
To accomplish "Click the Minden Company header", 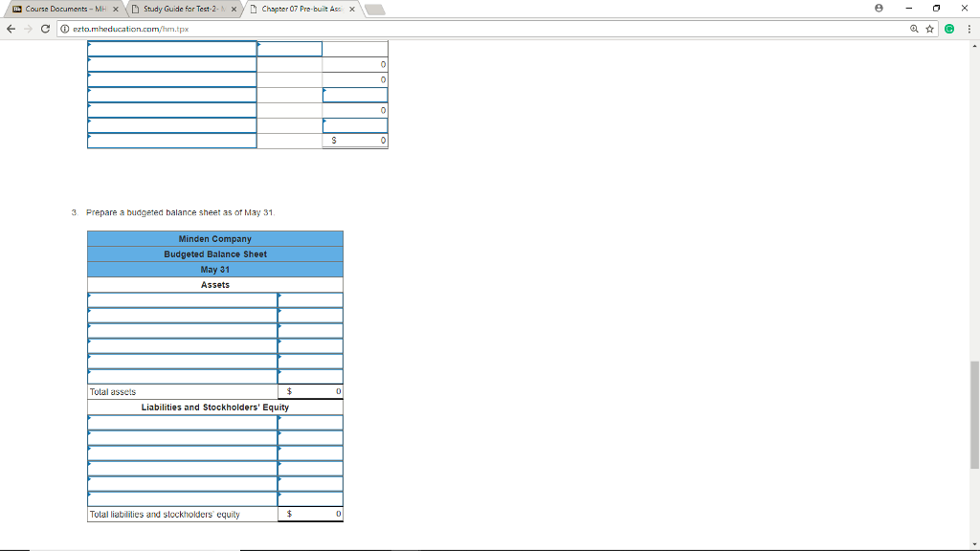I will tap(215, 239).
